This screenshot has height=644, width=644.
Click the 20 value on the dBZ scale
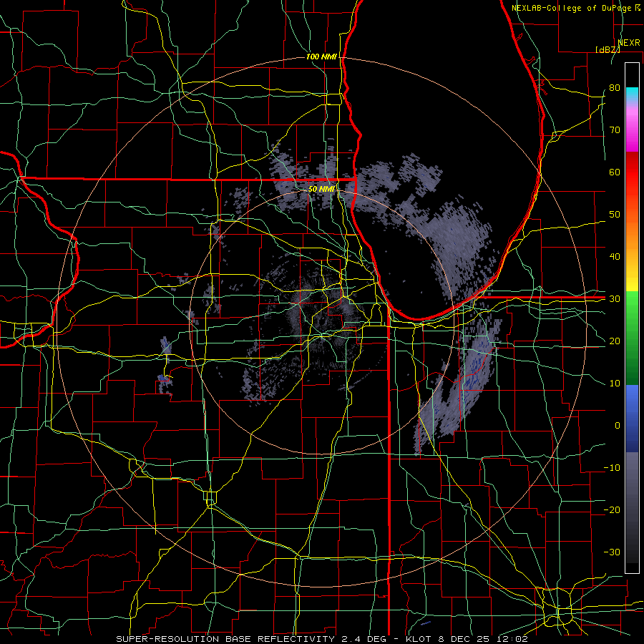click(x=615, y=341)
